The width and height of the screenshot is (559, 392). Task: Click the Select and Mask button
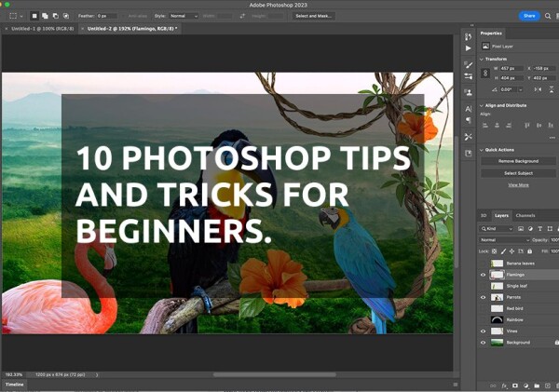313,16
